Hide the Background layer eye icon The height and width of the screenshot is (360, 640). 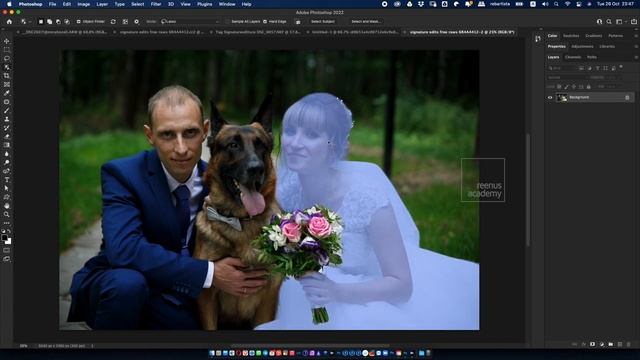(x=550, y=98)
